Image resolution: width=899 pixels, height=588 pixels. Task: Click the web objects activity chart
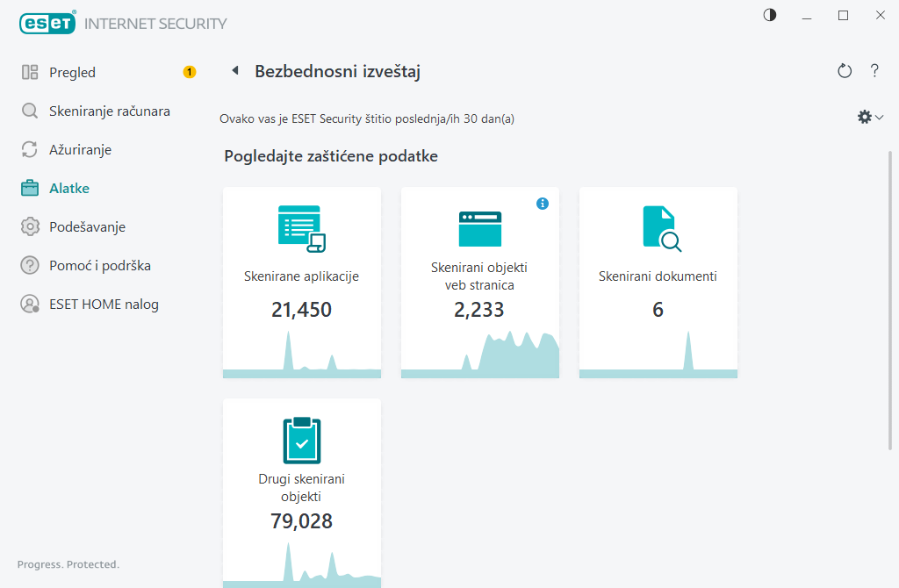click(x=480, y=355)
